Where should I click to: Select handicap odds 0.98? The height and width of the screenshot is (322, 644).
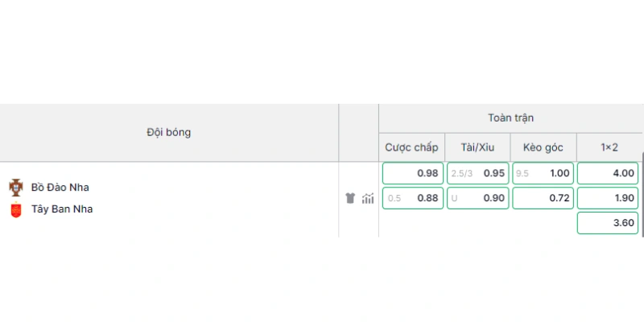tap(413, 173)
